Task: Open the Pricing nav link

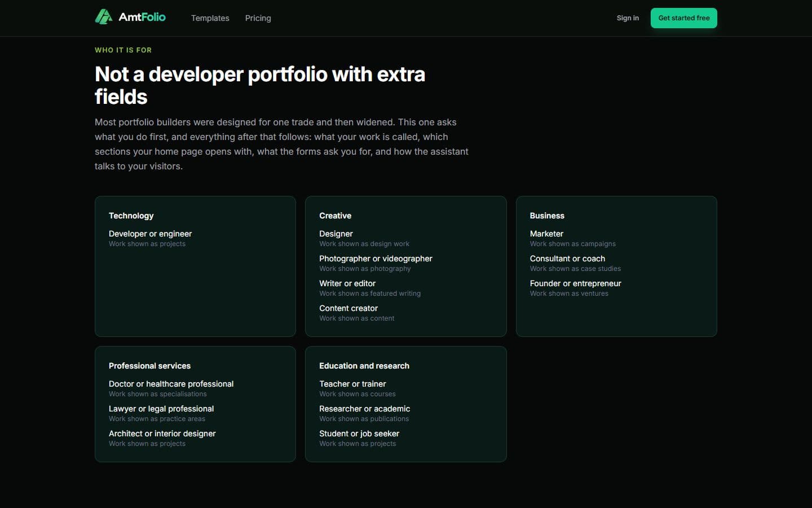Action: 258,18
